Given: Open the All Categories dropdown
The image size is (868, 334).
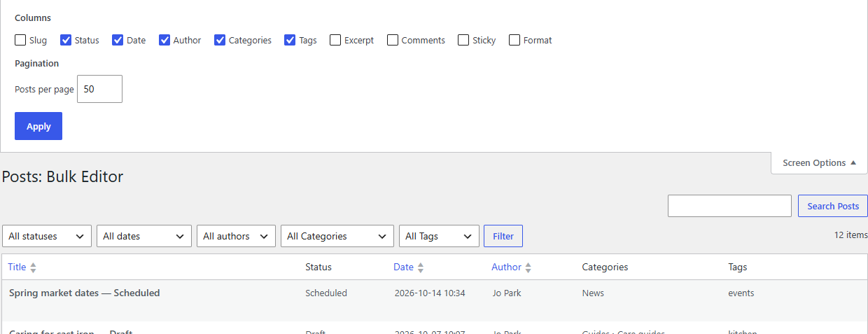Looking at the screenshot, I should tap(337, 236).
